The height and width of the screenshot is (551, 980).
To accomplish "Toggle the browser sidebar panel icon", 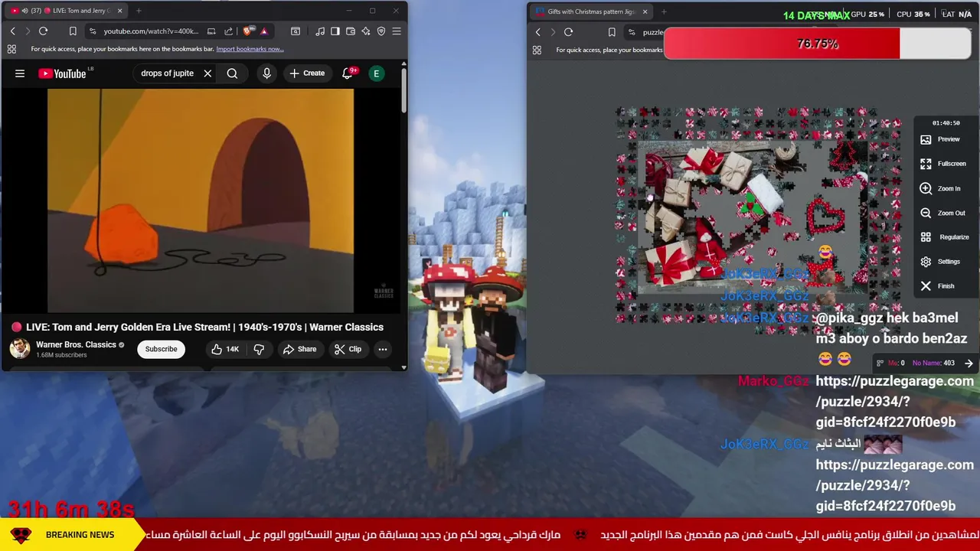I will coord(335,31).
